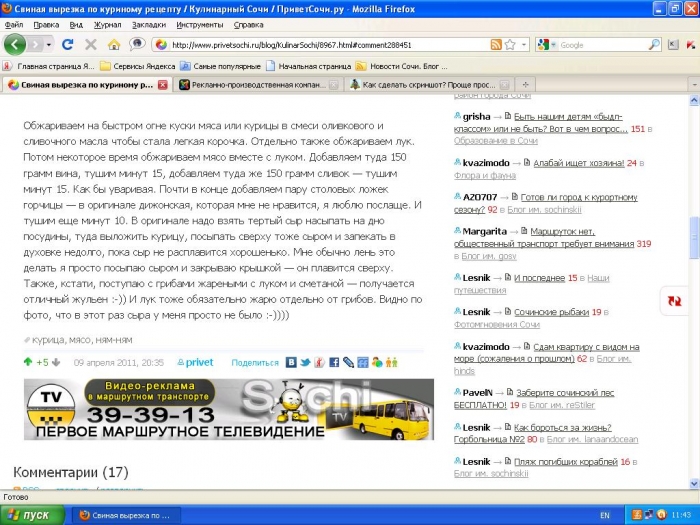Reload the page with the toolbar refresh icon

(68, 45)
